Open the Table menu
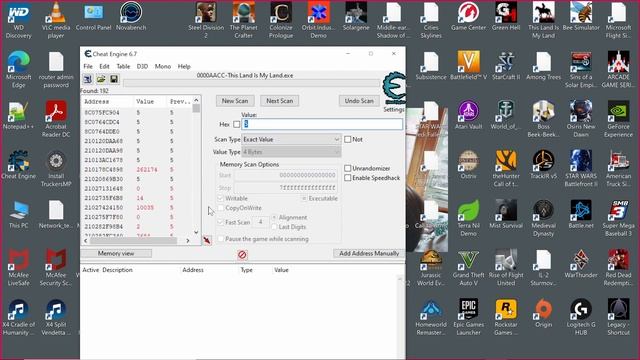This screenshot has height=360, width=640. 123,66
